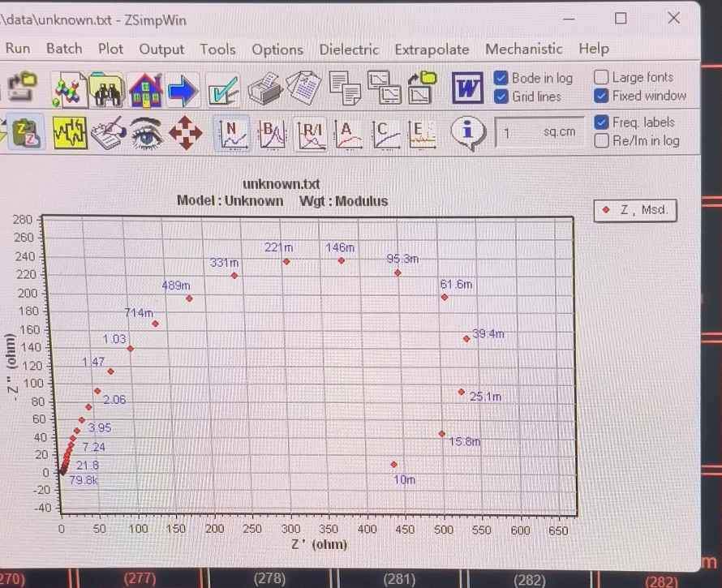Click the colorful house icon
This screenshot has width=722, height=588.
[145, 90]
